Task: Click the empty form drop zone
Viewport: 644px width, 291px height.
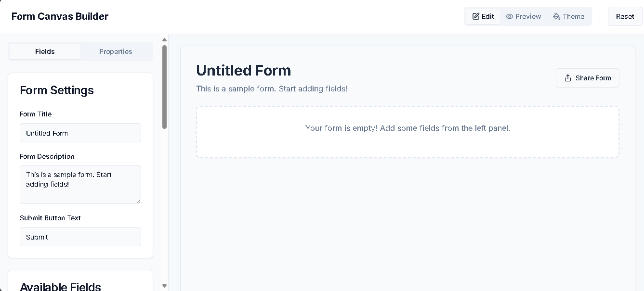Action: pyautogui.click(x=407, y=132)
